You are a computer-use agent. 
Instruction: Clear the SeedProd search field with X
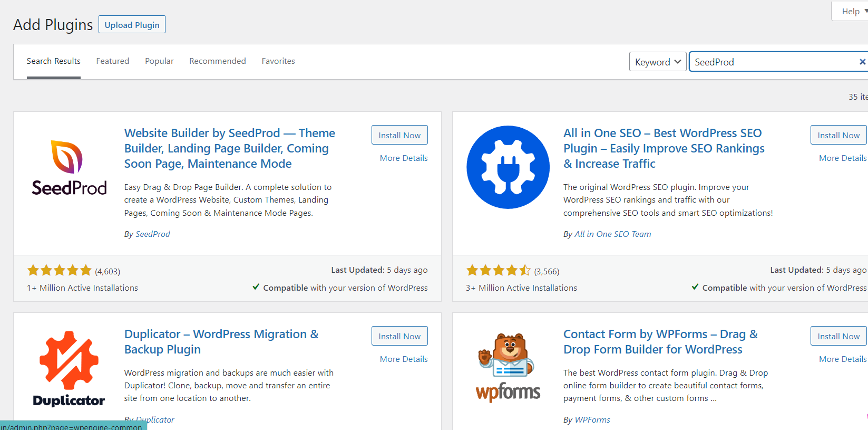862,62
